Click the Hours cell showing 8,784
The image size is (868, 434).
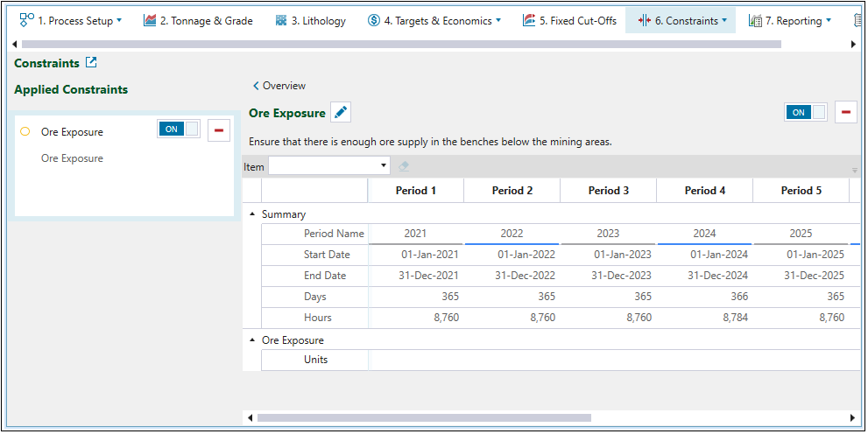705,318
